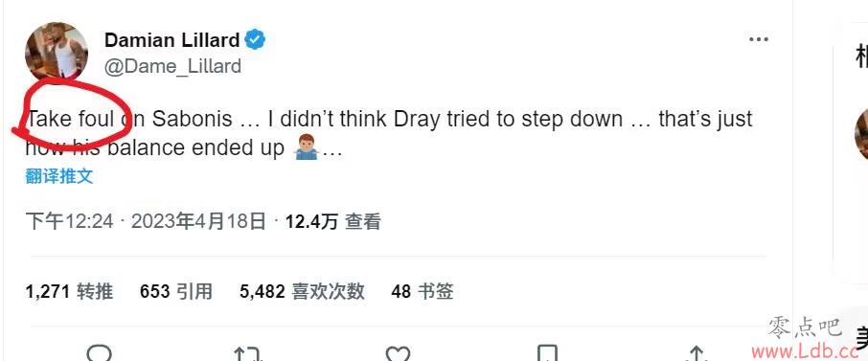Open the 5,482 喜欢次数 likes list
The width and height of the screenshot is (868, 361).
[302, 291]
